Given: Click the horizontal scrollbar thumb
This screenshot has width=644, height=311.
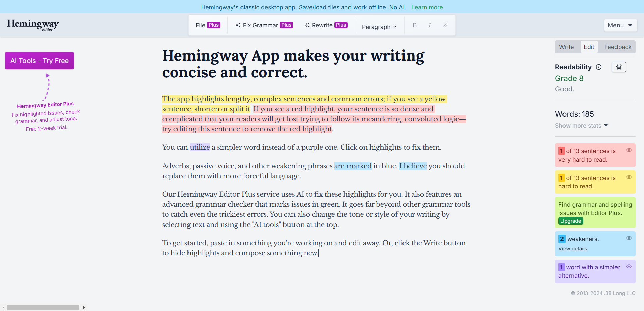Looking at the screenshot, I should point(43,307).
